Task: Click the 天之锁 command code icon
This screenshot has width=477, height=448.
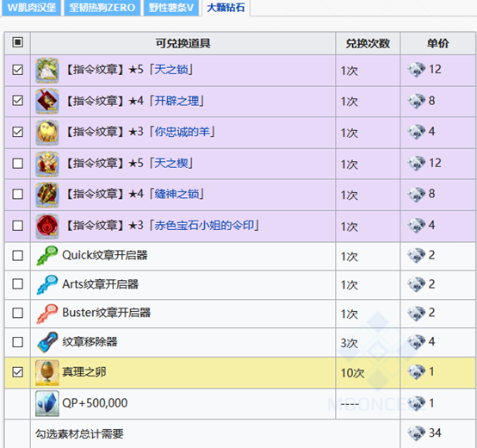Action: pyautogui.click(x=47, y=71)
